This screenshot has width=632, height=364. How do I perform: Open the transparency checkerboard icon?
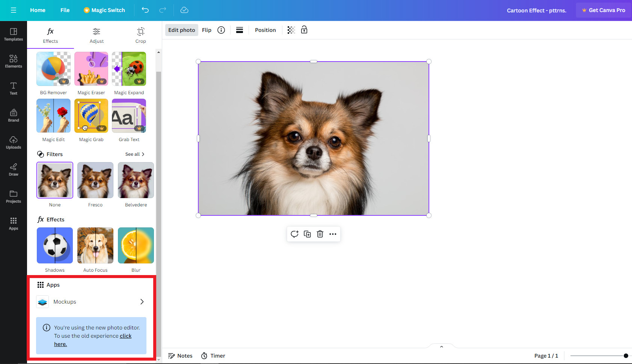[291, 30]
